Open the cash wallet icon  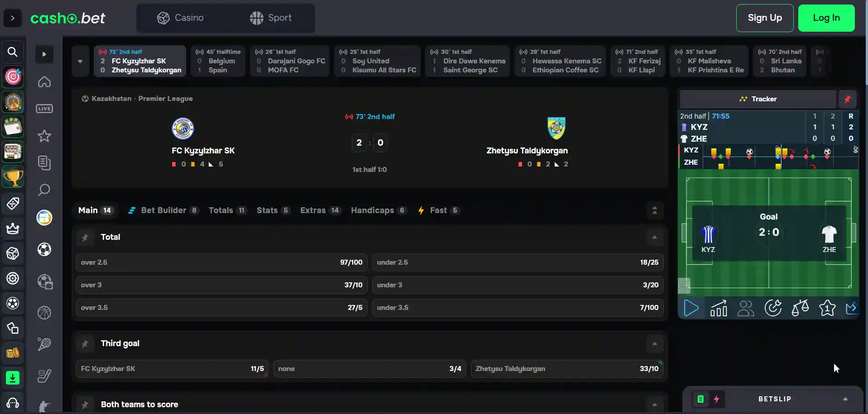point(13,127)
